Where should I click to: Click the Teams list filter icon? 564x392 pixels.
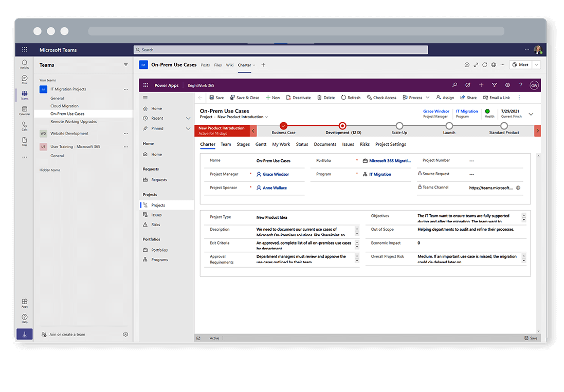[x=125, y=65]
